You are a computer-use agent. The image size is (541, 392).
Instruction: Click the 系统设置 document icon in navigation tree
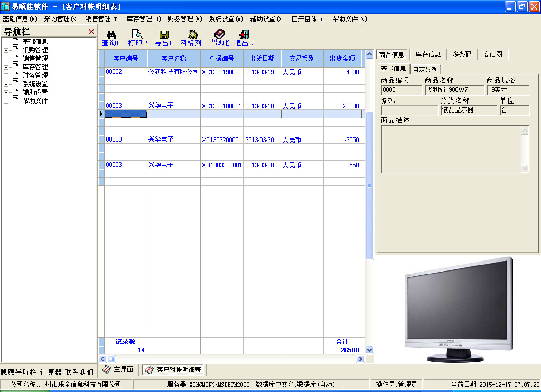tap(15, 84)
